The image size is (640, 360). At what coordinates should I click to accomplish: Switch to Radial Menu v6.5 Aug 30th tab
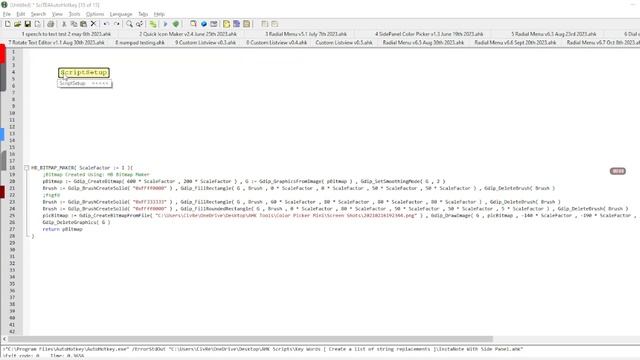pyautogui.click(x=423, y=42)
